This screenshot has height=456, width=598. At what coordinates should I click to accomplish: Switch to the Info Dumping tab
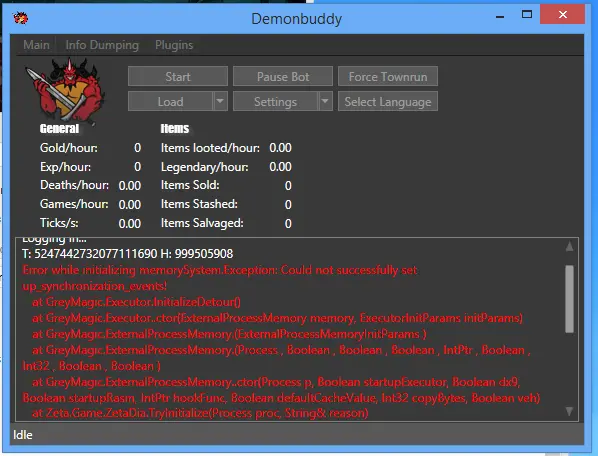102,45
